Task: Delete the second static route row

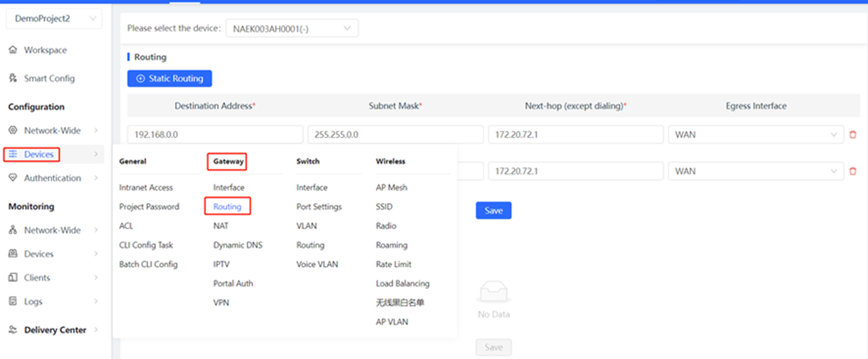Action: [852, 171]
